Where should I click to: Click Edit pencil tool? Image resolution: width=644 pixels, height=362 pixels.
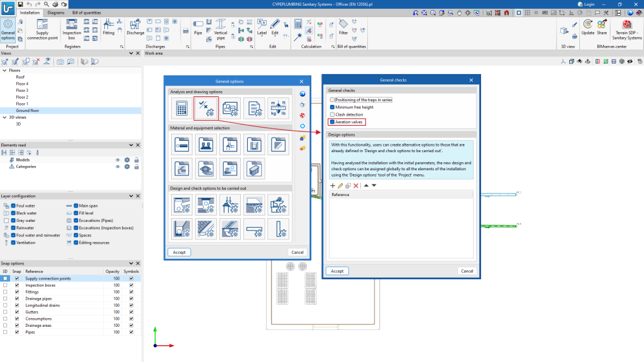(275, 27)
